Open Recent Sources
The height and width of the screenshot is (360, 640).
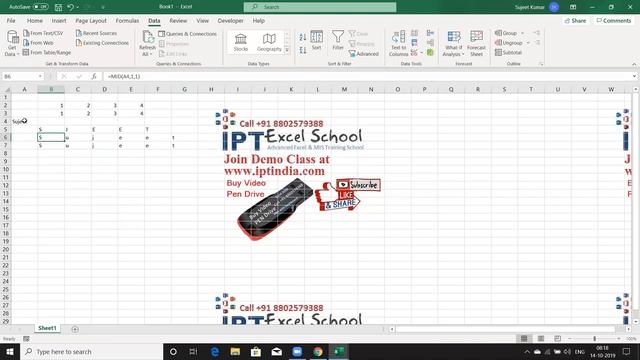click(96, 33)
